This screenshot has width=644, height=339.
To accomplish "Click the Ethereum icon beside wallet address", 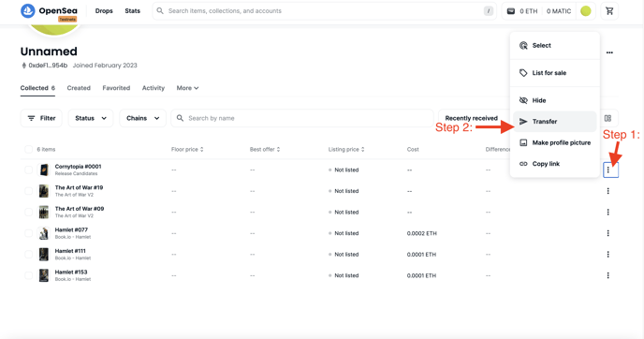I will click(x=23, y=66).
